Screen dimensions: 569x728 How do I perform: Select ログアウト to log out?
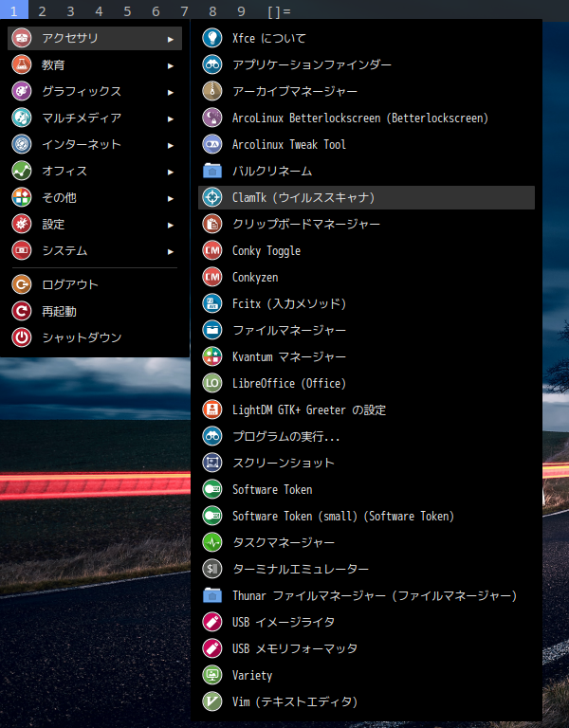(x=95, y=284)
